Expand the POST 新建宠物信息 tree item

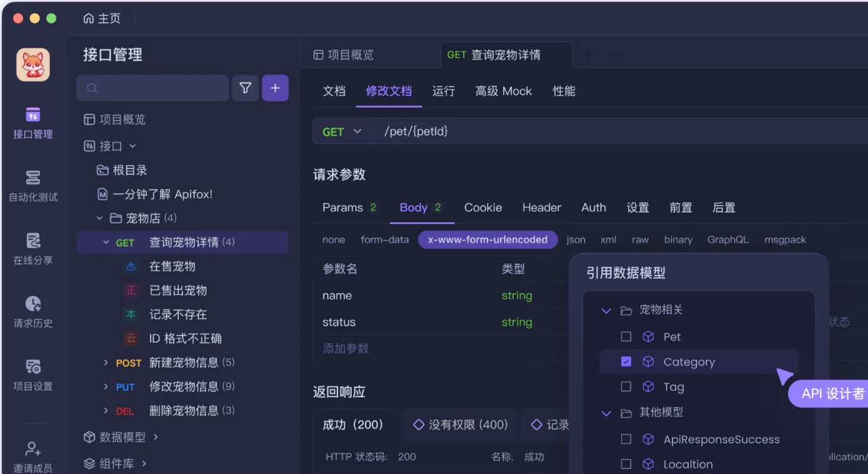[106, 363]
